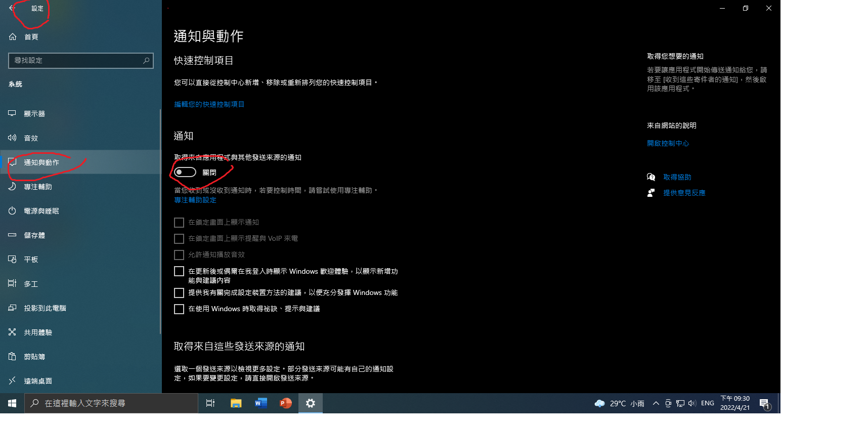Toggle app notifications switch 關閉

185,173
